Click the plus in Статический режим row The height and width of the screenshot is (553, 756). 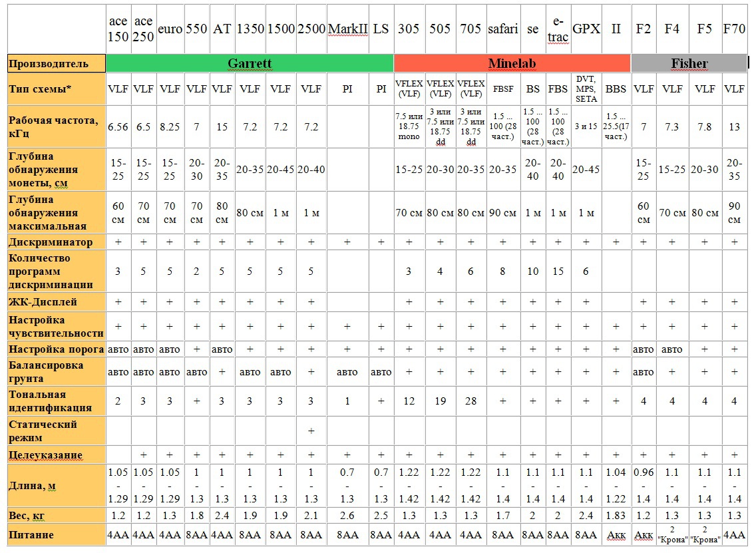[x=311, y=431]
